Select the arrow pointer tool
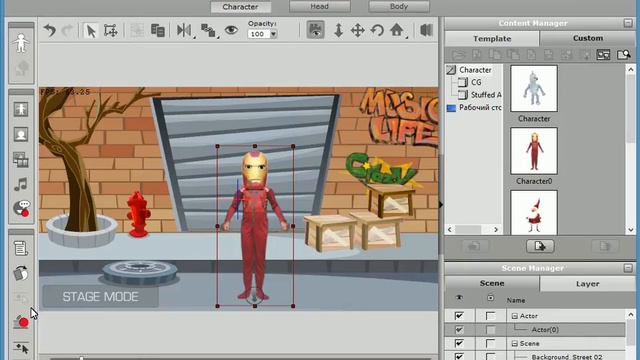 (x=91, y=31)
